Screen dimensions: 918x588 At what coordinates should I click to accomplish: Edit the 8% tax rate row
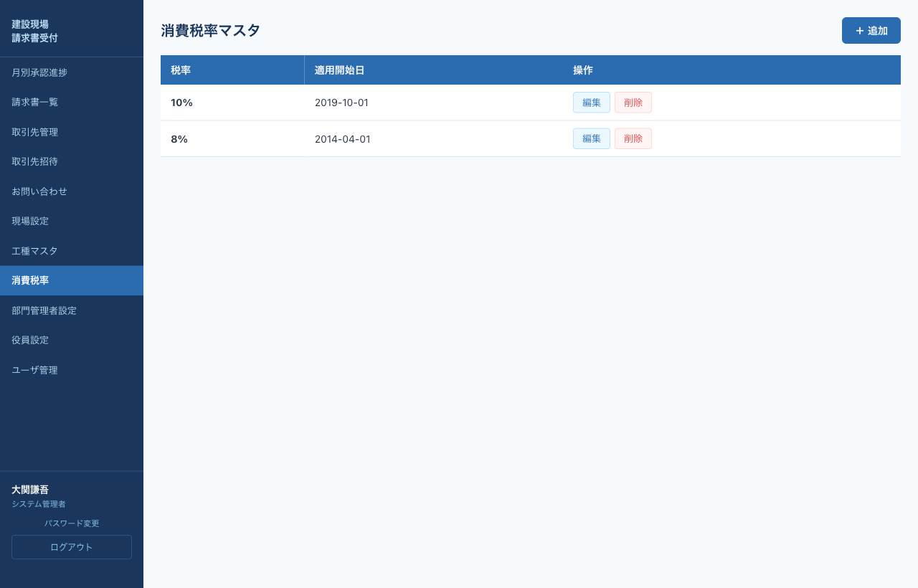(x=592, y=138)
